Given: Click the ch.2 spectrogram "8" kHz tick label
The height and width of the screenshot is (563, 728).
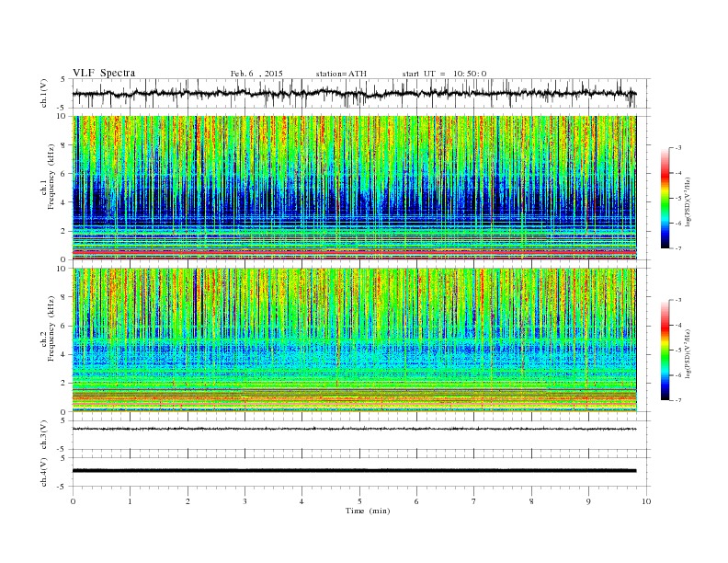Looking at the screenshot, I should pos(64,297).
